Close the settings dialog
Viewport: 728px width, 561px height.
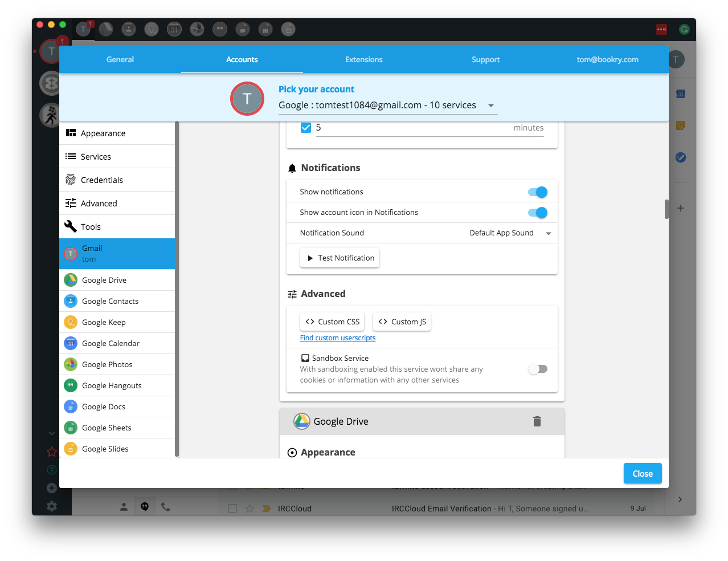coord(643,473)
